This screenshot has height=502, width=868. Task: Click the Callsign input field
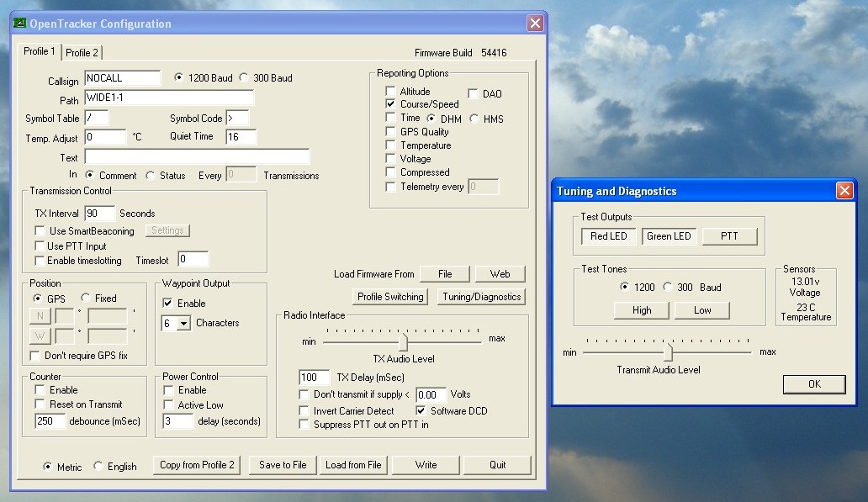[x=122, y=78]
